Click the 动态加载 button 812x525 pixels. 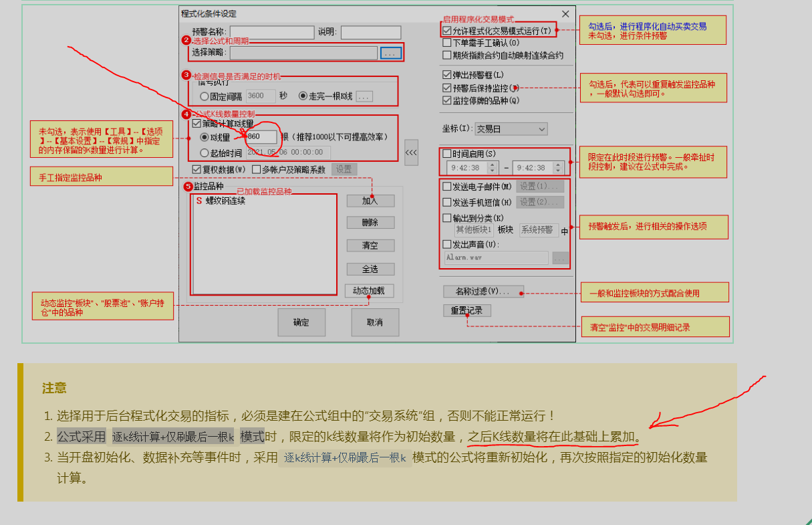(370, 291)
